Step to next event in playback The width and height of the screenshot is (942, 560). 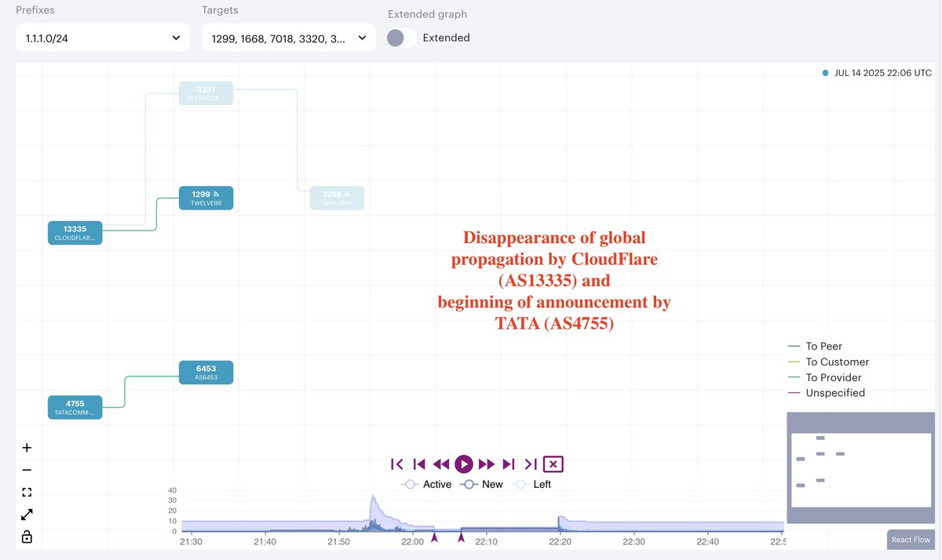point(509,464)
